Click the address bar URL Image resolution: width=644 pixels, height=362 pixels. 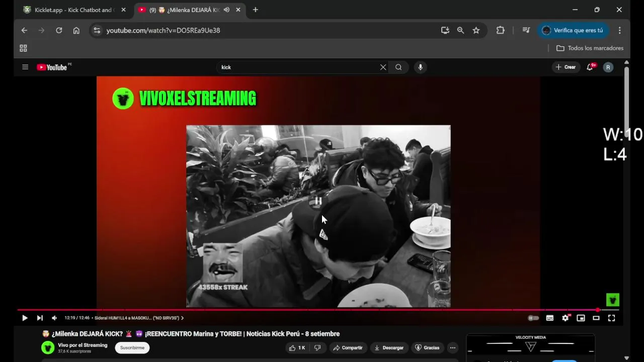click(163, 30)
